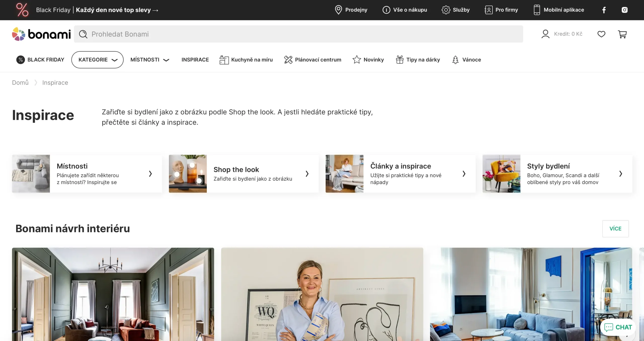Open the shopping cart icon
644x341 pixels.
622,34
